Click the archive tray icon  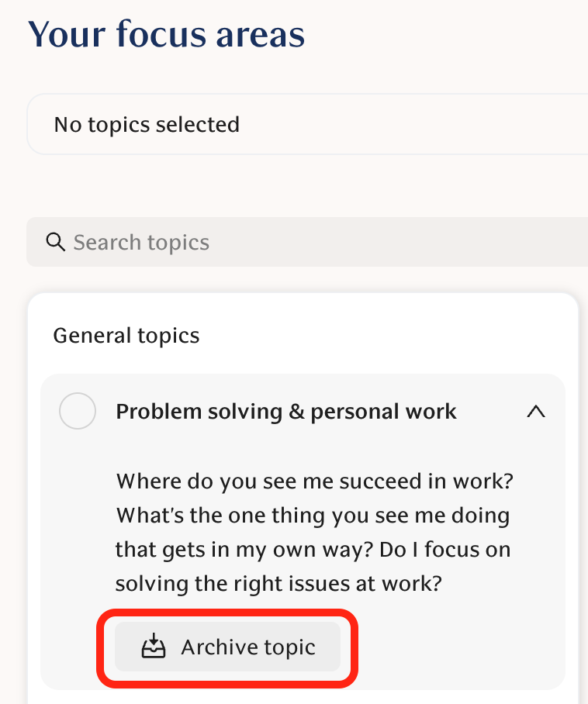(154, 647)
